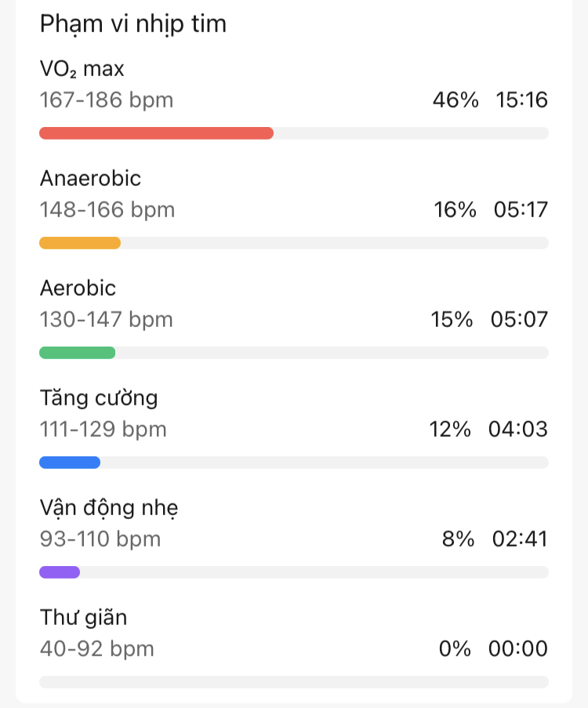Click the 15:16 duration value

(x=521, y=100)
